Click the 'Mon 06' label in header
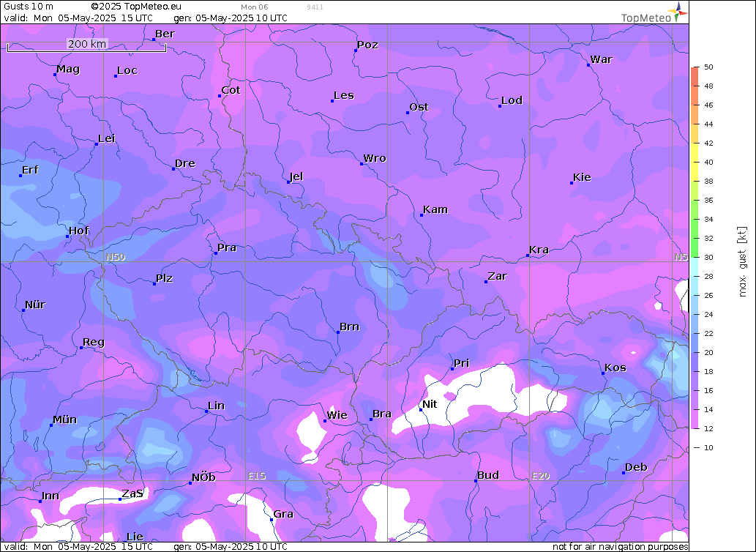 [254, 7]
